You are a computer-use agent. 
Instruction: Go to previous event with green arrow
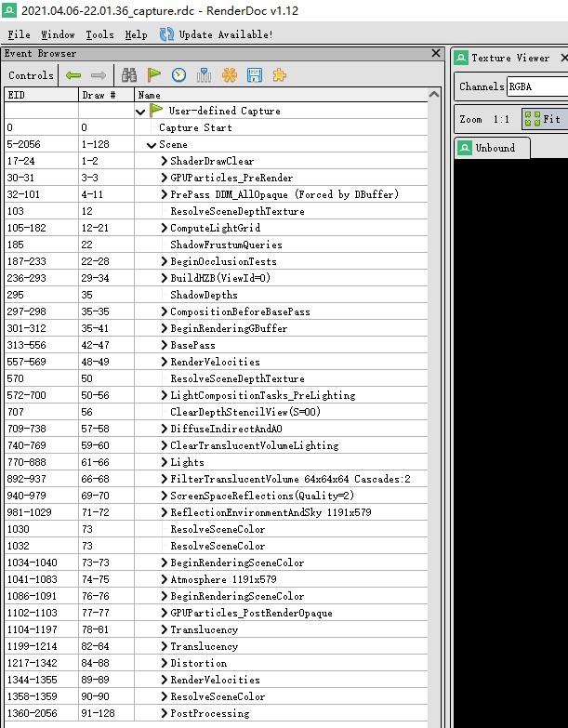pos(73,75)
